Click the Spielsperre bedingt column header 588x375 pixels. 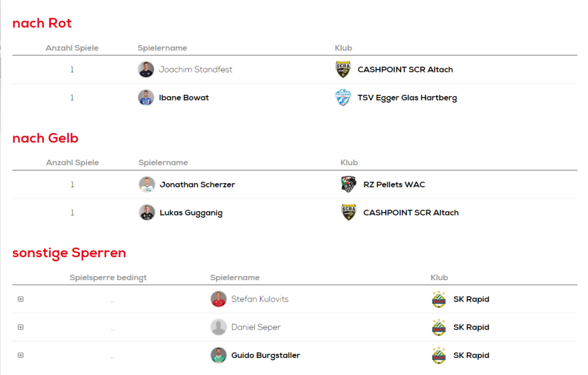tap(108, 277)
